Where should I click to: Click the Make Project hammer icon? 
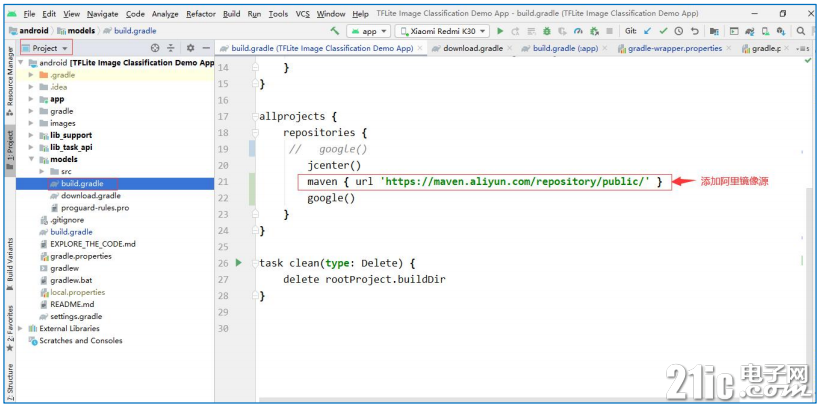coord(335,31)
